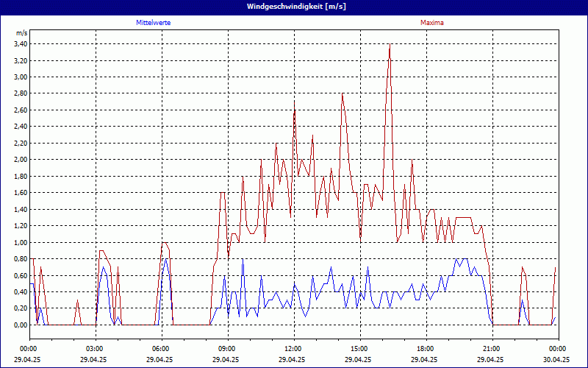Image resolution: width=588 pixels, height=368 pixels.
Task: Select the 06:00 time axis label
Action: pos(161,348)
